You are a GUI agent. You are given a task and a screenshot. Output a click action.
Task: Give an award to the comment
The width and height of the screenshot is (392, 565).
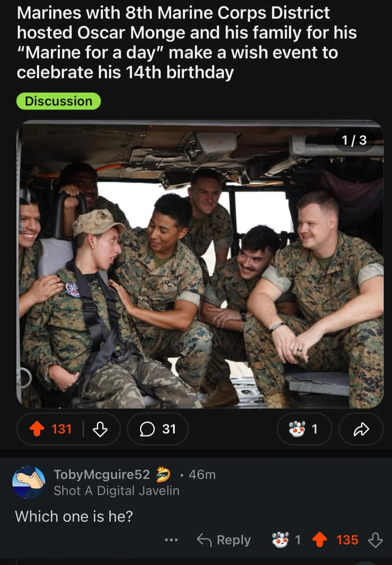[286, 540]
